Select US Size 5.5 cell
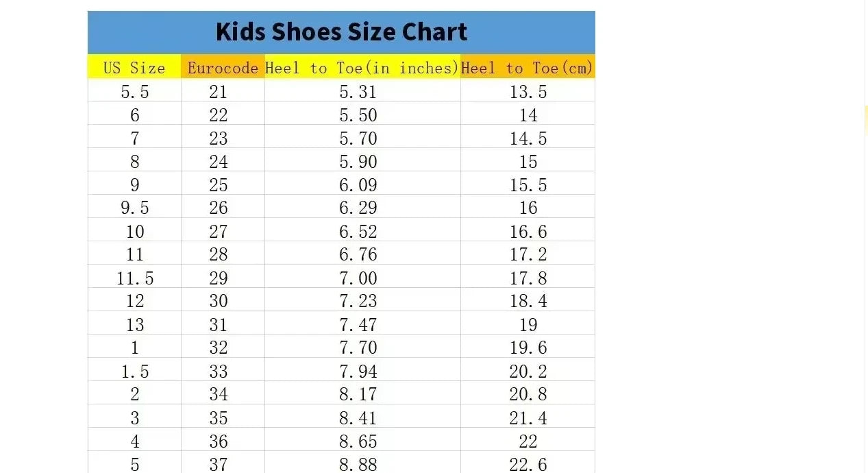 [x=134, y=92]
